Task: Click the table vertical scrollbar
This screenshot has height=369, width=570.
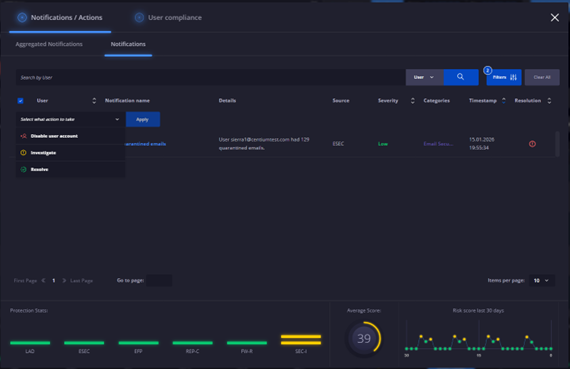Action: (557, 144)
